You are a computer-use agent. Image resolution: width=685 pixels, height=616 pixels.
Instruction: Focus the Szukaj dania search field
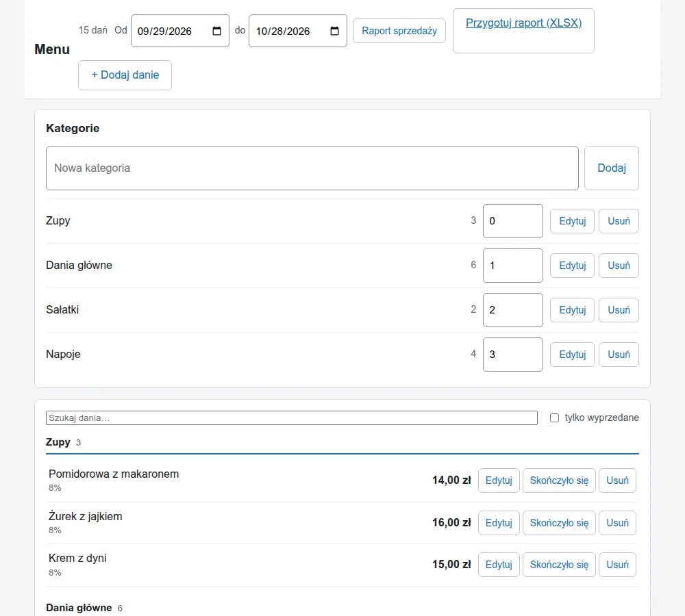coord(292,418)
